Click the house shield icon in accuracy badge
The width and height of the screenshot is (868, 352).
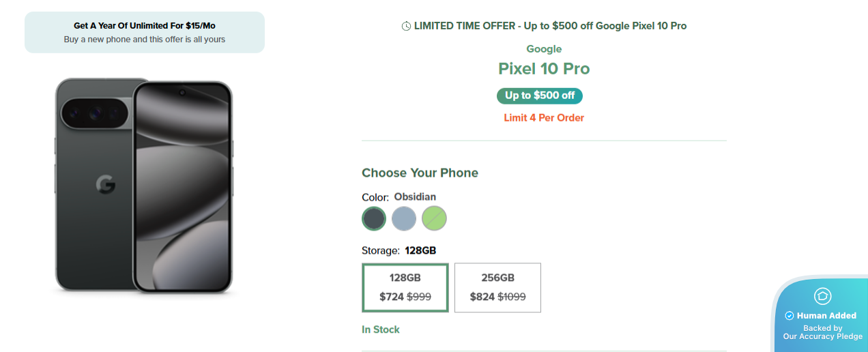[822, 296]
